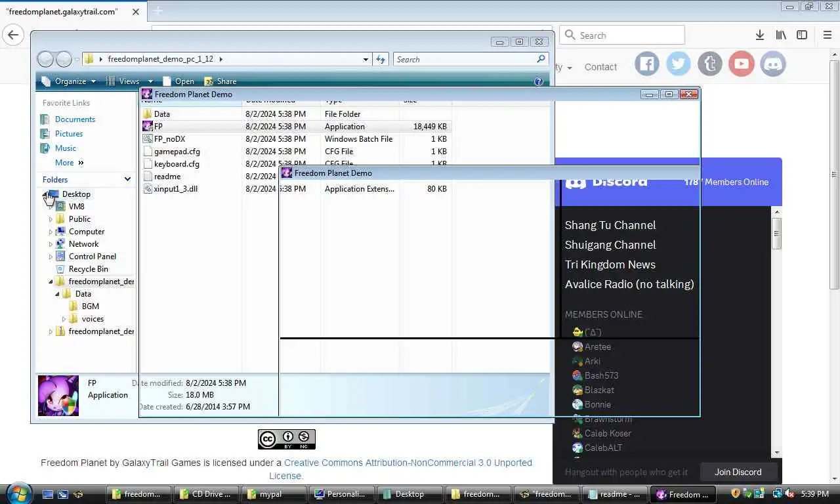Click Show Desktop in quick launch
The height and width of the screenshot is (504, 840).
(48, 494)
